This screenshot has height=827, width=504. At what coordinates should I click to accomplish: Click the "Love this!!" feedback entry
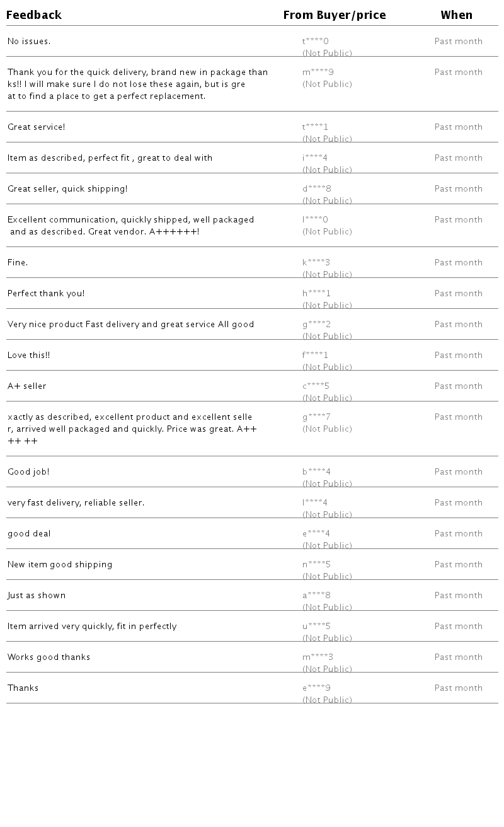[x=29, y=356]
